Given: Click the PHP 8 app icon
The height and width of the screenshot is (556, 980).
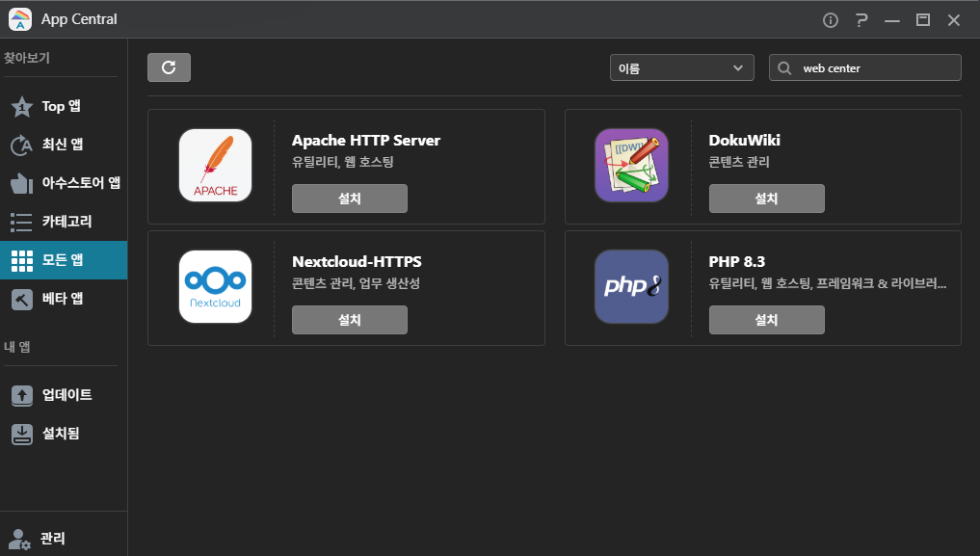Looking at the screenshot, I should (x=632, y=287).
